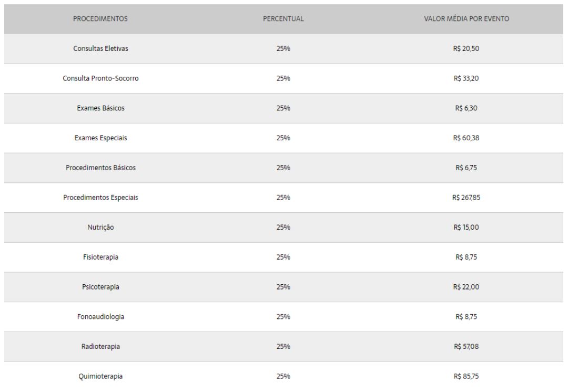The height and width of the screenshot is (392, 568).
Task: Click the Fisioterapia row label
Action: [100, 257]
